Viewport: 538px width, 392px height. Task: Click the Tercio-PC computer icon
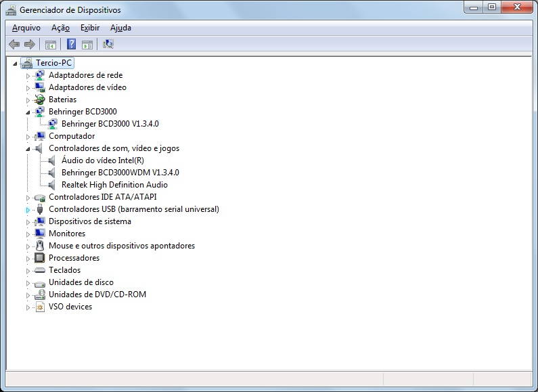pyautogui.click(x=27, y=63)
